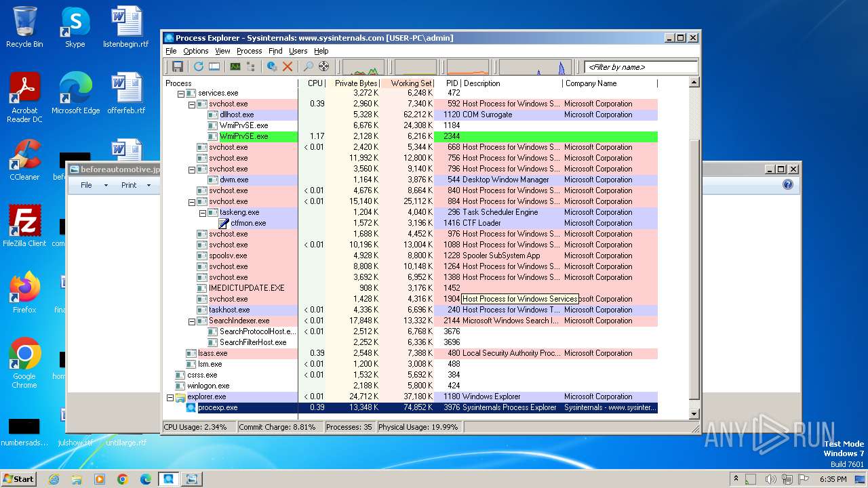This screenshot has width=868, height=488.
Task: Select the IMEDICTUPDATE.EXE row
Action: click(x=410, y=288)
